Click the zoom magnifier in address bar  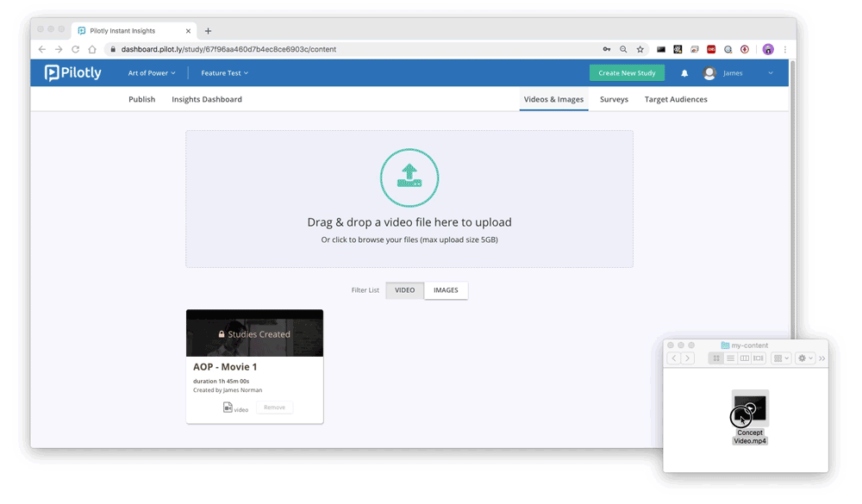pyautogui.click(x=623, y=49)
